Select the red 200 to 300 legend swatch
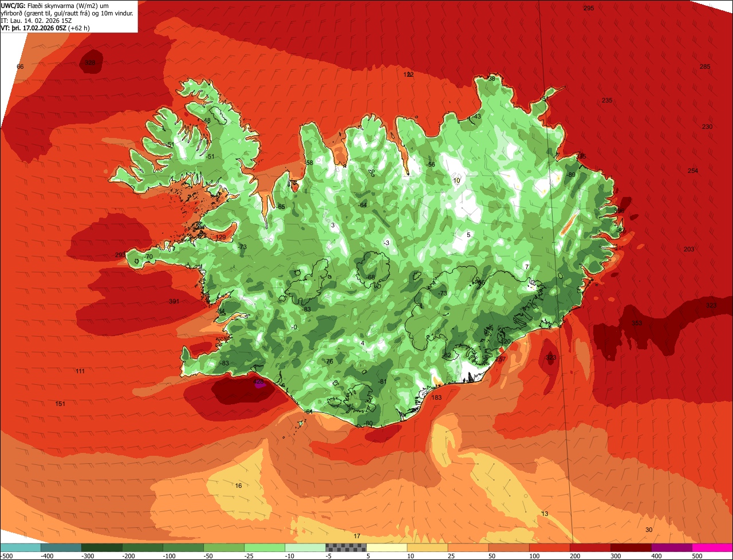 point(589,547)
